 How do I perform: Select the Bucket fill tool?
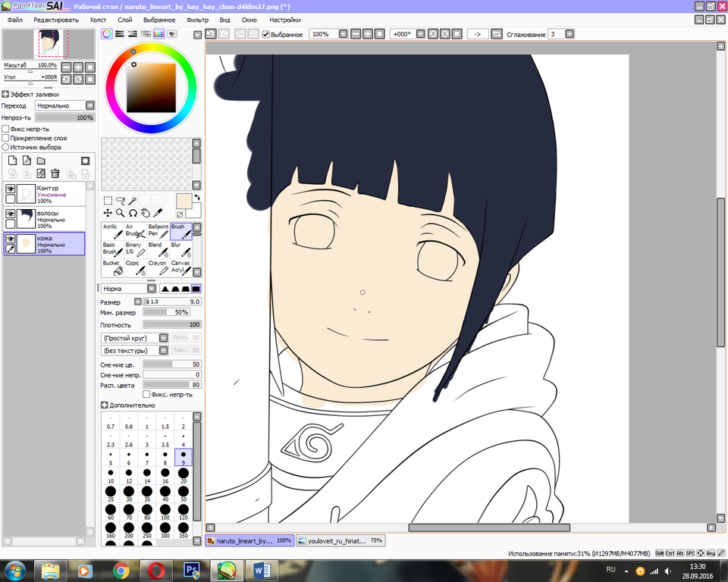click(112, 267)
